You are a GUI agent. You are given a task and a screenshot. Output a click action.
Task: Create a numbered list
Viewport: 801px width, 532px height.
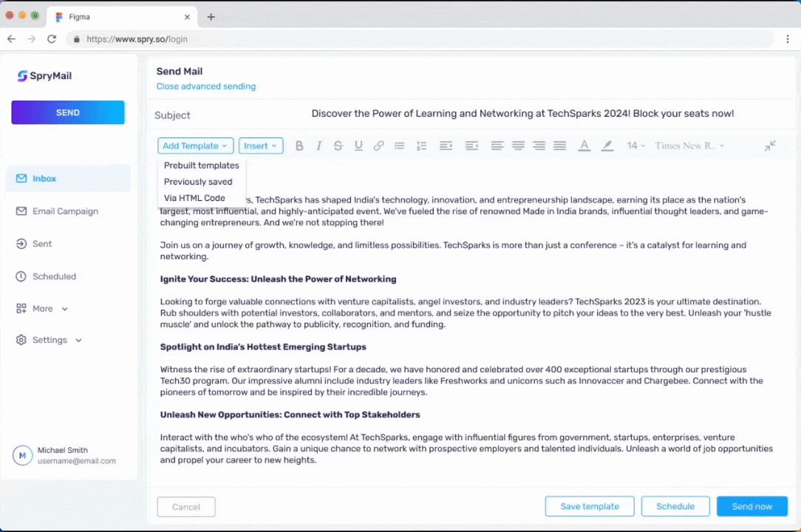(421, 146)
